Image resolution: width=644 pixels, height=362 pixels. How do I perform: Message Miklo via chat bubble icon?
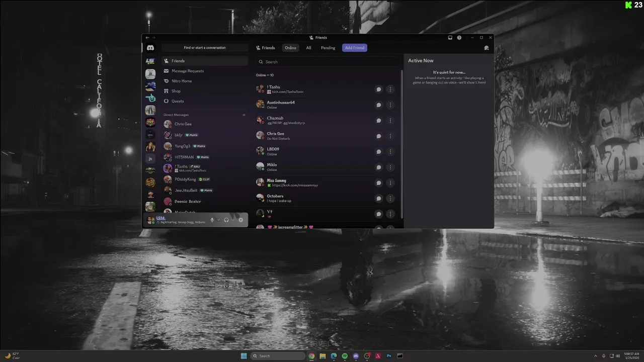[379, 167]
